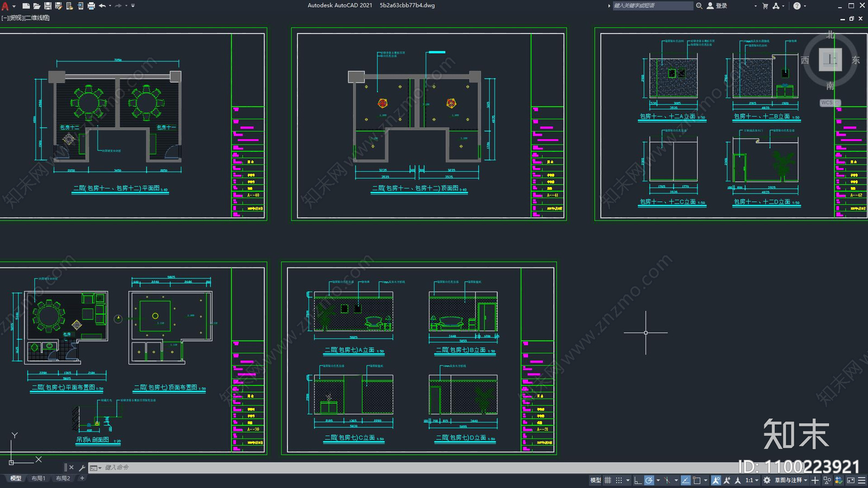Viewport: 868px width, 488px height.
Task: Click Open from Web & Mobile icon
Action: (69, 6)
